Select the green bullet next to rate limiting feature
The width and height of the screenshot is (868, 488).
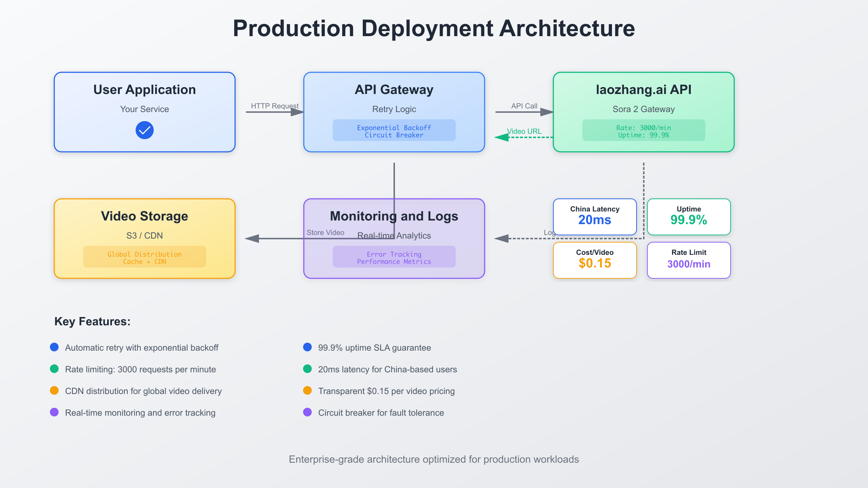click(54, 369)
